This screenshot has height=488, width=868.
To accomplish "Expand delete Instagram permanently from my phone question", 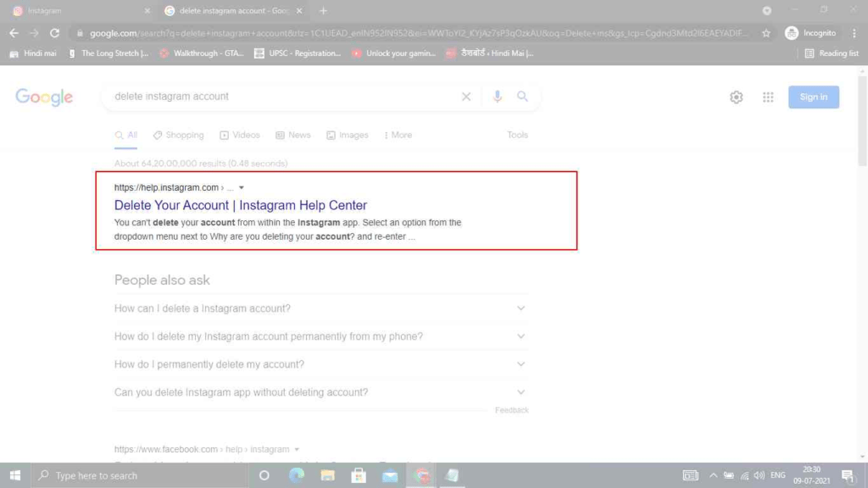I will click(321, 336).
